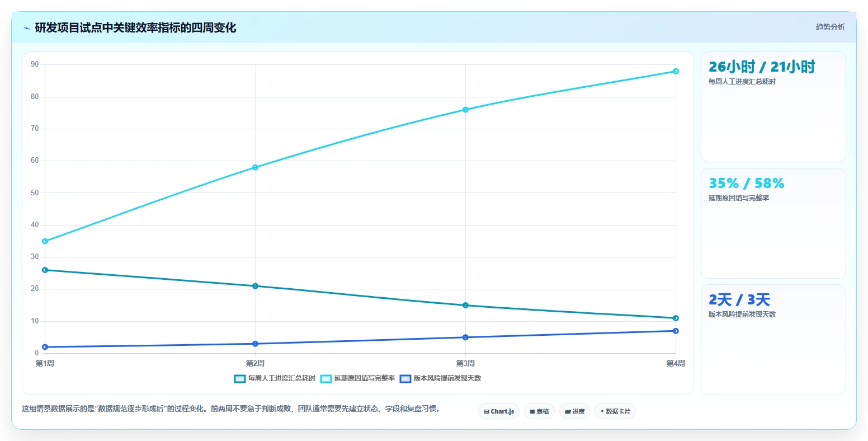Screen dimensions: 868x441
Task: Select the 第2周 point at value 21
Action: [255, 286]
